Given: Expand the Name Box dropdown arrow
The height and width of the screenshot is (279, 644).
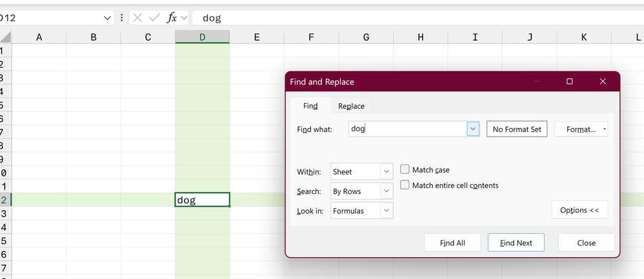Looking at the screenshot, I should [x=107, y=18].
